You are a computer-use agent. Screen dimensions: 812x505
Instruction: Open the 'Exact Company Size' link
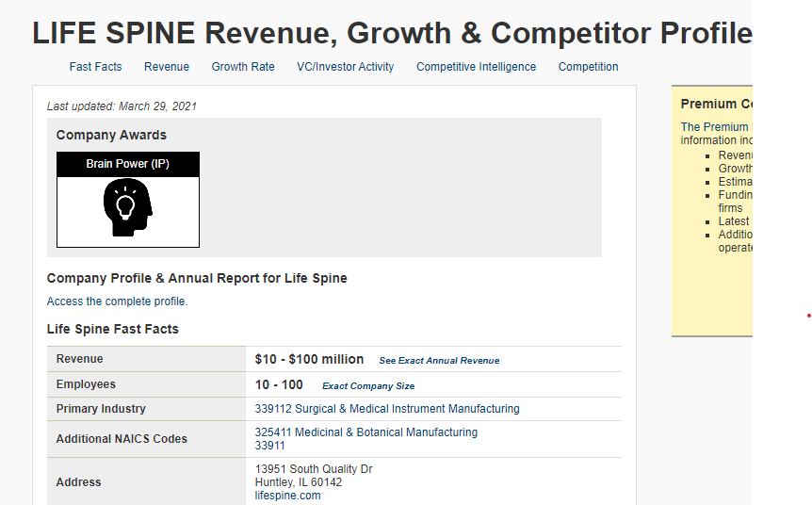[x=368, y=386]
